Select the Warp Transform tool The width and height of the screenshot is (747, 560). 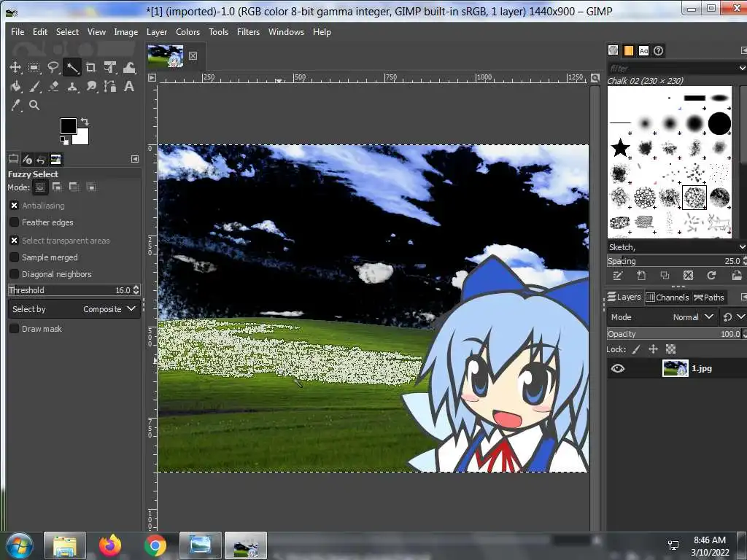tap(129, 67)
